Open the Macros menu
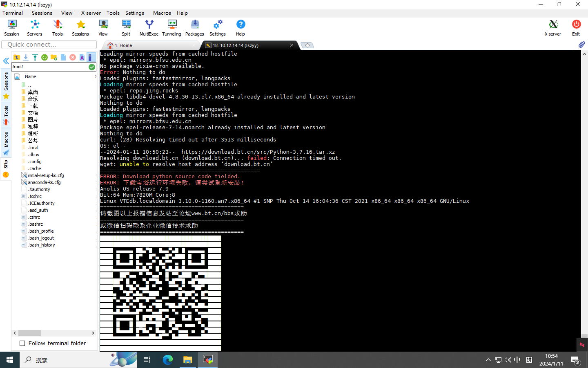 click(162, 13)
